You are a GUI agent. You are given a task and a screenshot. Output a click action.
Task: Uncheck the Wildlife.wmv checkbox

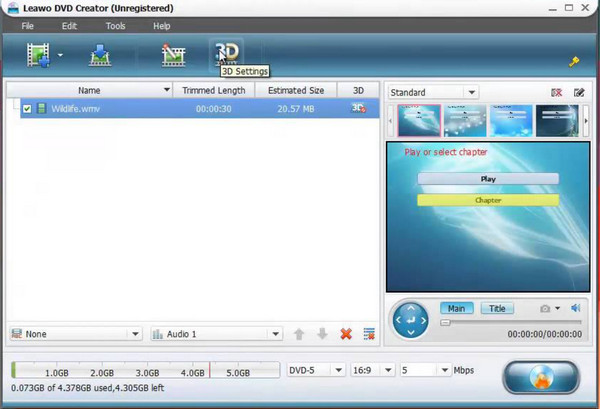[x=27, y=109]
